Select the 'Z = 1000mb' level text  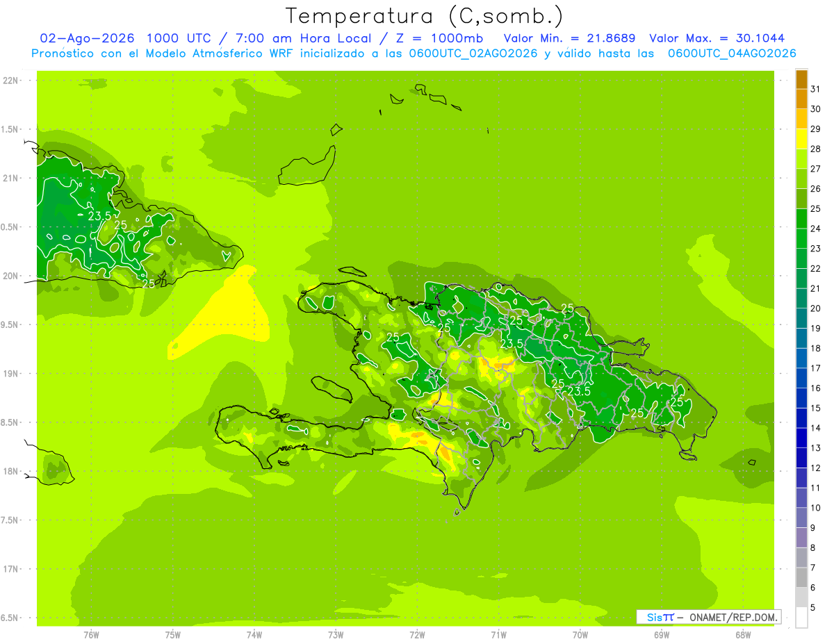pos(443,38)
